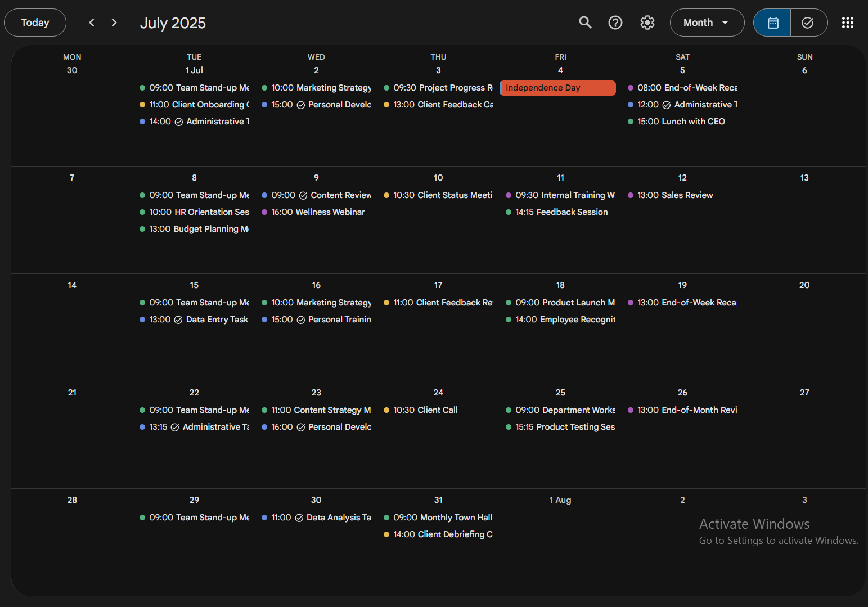The height and width of the screenshot is (607, 868).
Task: Go to the previous month arrow
Action: click(x=92, y=23)
